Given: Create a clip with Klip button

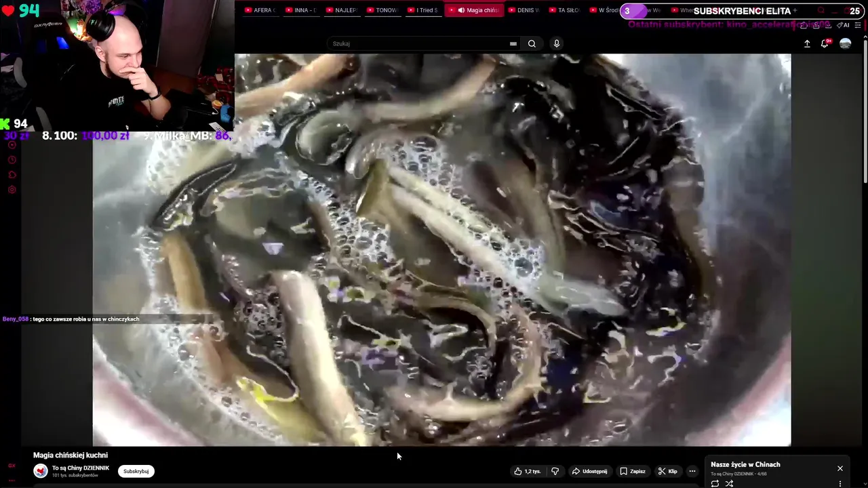Looking at the screenshot, I should click(x=668, y=471).
